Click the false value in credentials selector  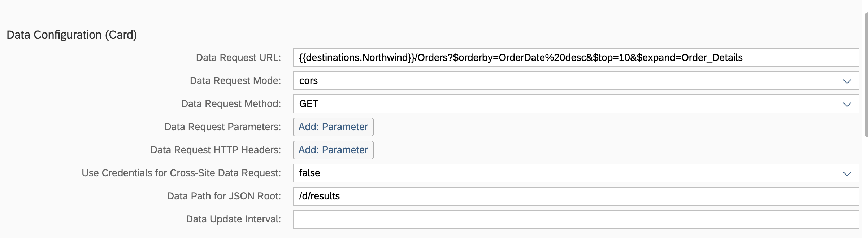pyautogui.click(x=310, y=173)
